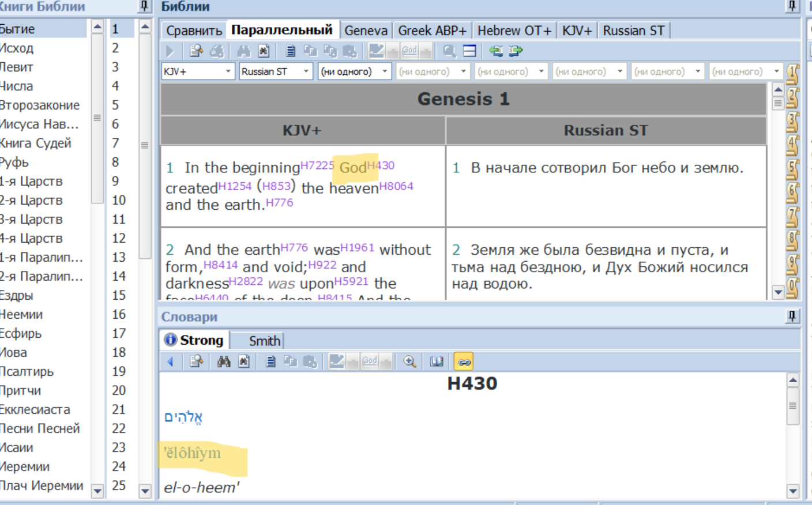Click Strong's number H430 after God
This screenshot has width=812, height=505.
coord(381,165)
